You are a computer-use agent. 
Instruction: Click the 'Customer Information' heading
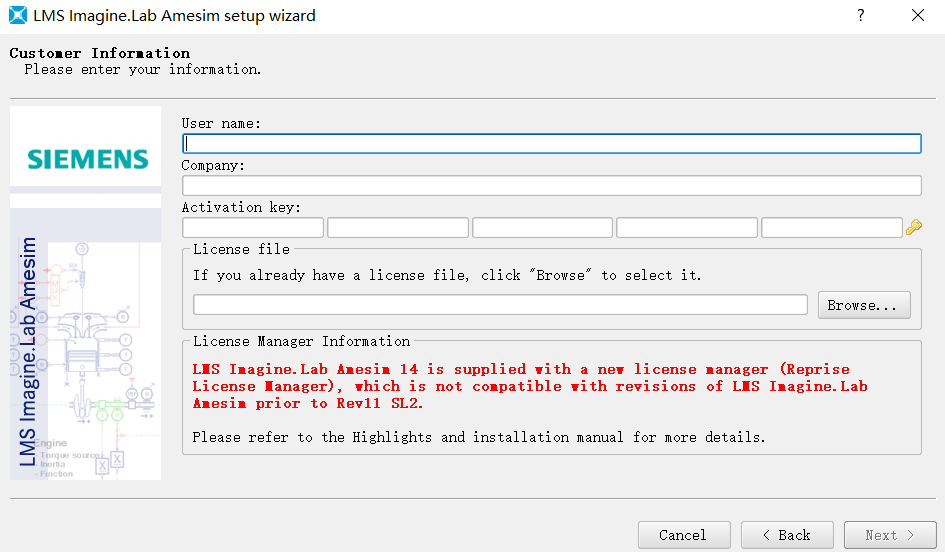tap(99, 53)
